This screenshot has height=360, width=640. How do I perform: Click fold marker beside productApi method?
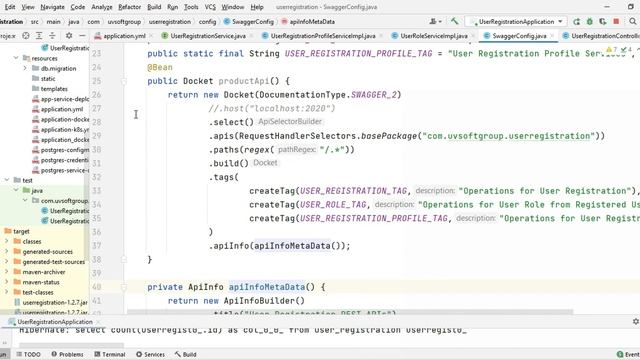click(124, 81)
